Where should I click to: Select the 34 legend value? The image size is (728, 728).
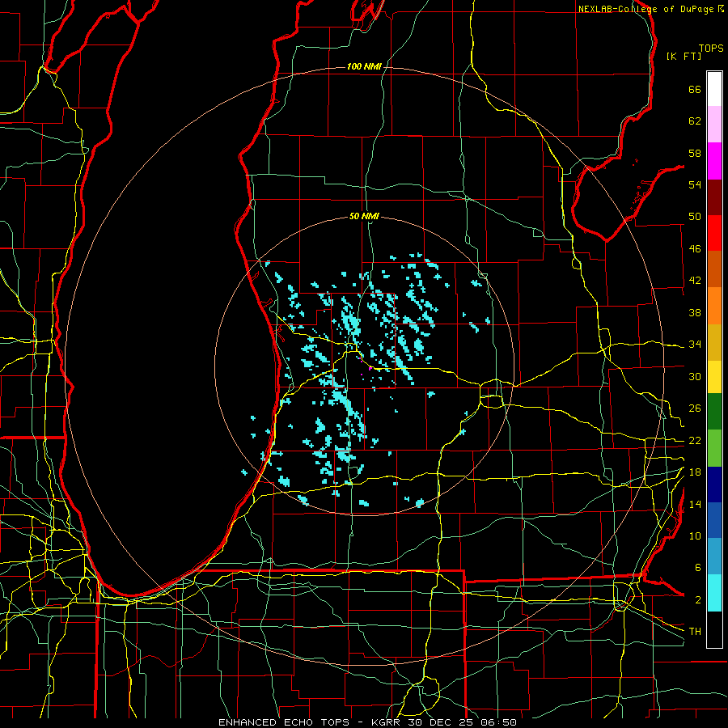695,345
